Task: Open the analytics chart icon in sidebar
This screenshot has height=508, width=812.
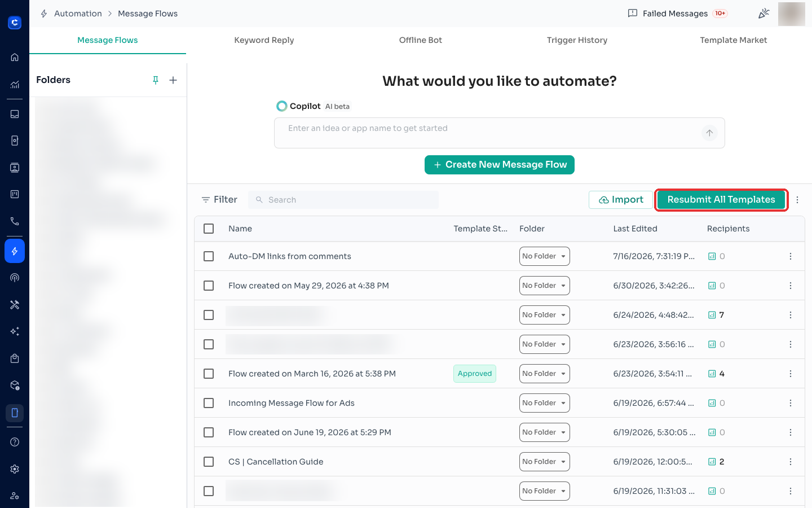Action: [15, 85]
